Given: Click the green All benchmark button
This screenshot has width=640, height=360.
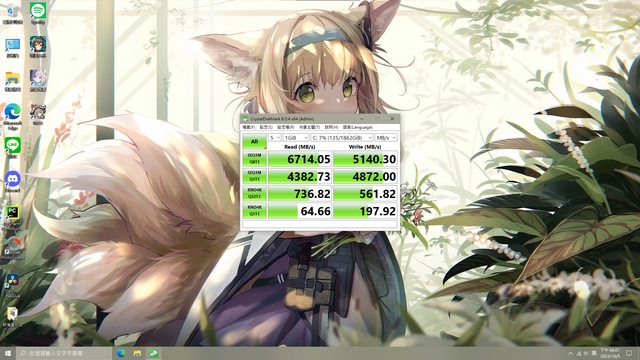Looking at the screenshot, I should (x=254, y=142).
